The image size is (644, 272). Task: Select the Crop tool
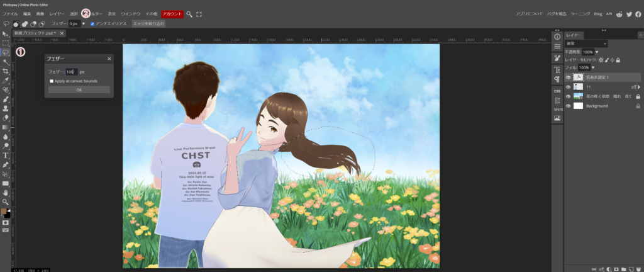click(x=6, y=71)
